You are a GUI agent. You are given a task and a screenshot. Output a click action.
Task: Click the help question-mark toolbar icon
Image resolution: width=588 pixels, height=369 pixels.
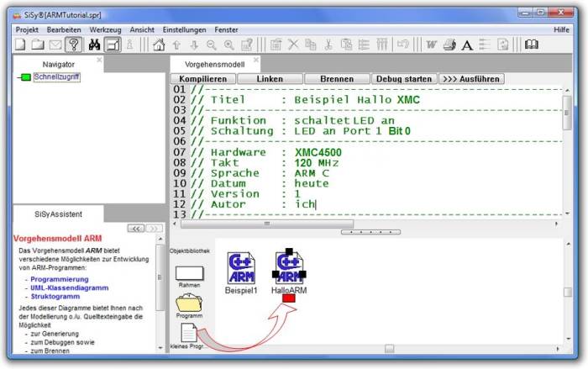tap(74, 45)
